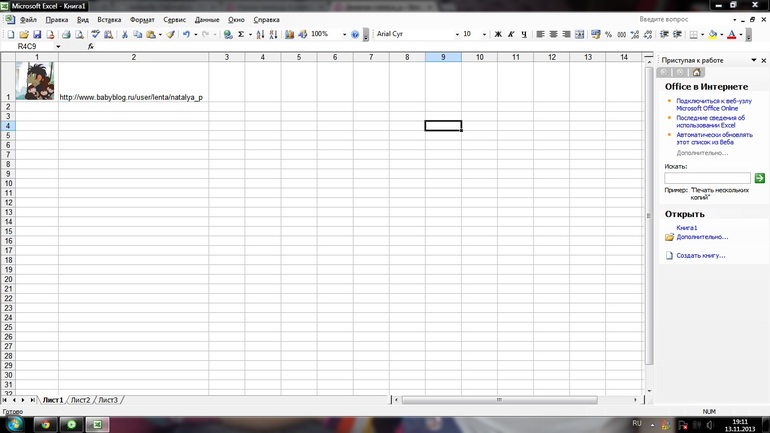Open 'Подключиться к веб-узлу Microsoft Office Online' link
This screenshot has width=770, height=433.
pos(713,105)
